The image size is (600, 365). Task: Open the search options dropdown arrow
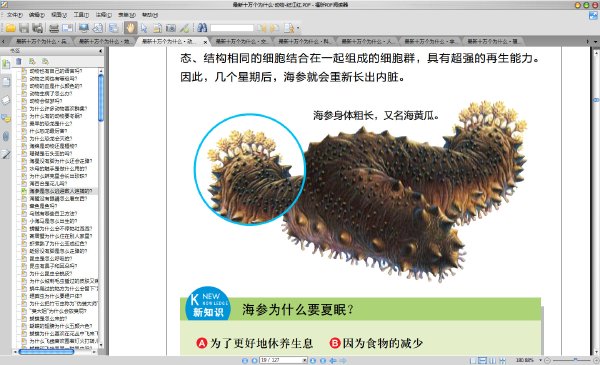pos(298,28)
